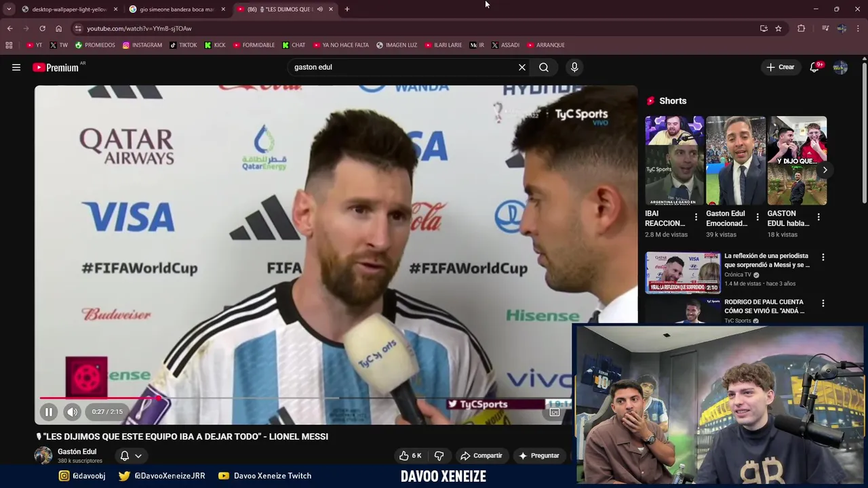The width and height of the screenshot is (868, 488).
Task: Open the site information icon
Action: tap(78, 28)
